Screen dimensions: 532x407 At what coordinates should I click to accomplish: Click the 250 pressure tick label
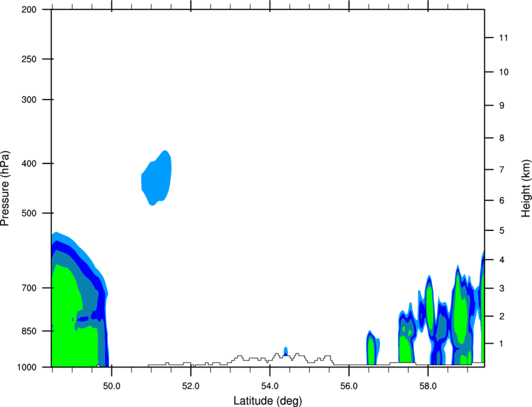pyautogui.click(x=29, y=59)
